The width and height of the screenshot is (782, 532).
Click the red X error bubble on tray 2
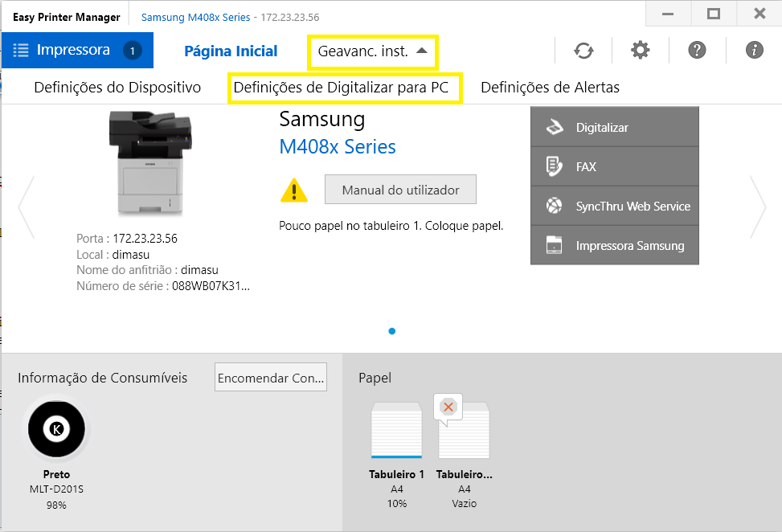[448, 407]
